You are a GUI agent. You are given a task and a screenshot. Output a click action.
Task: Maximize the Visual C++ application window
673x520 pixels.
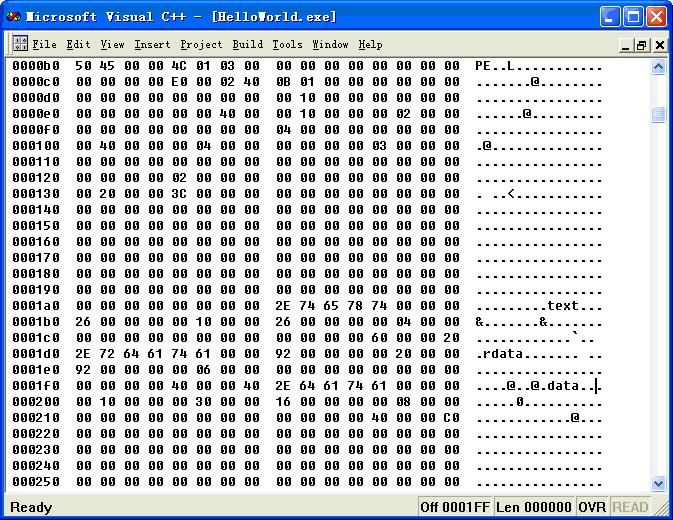633,17
